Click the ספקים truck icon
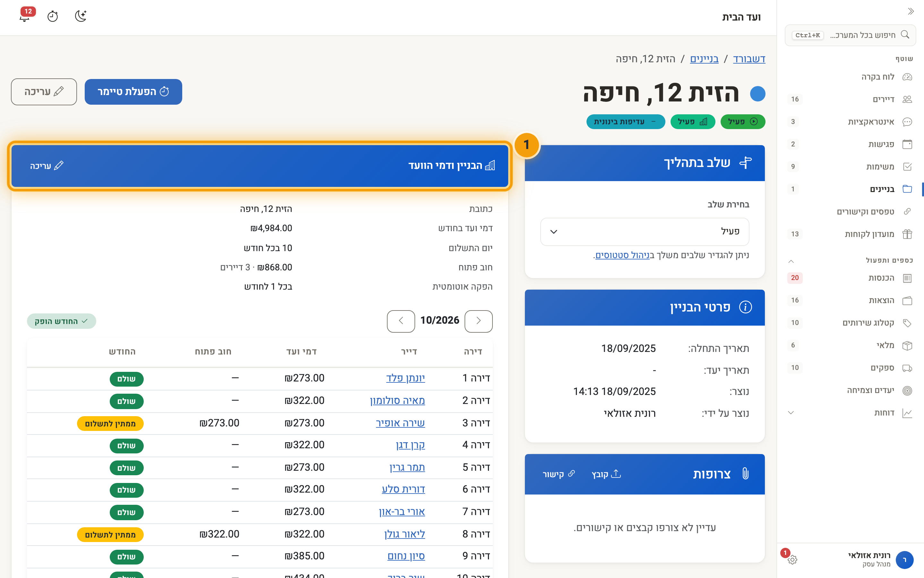 pos(907,368)
